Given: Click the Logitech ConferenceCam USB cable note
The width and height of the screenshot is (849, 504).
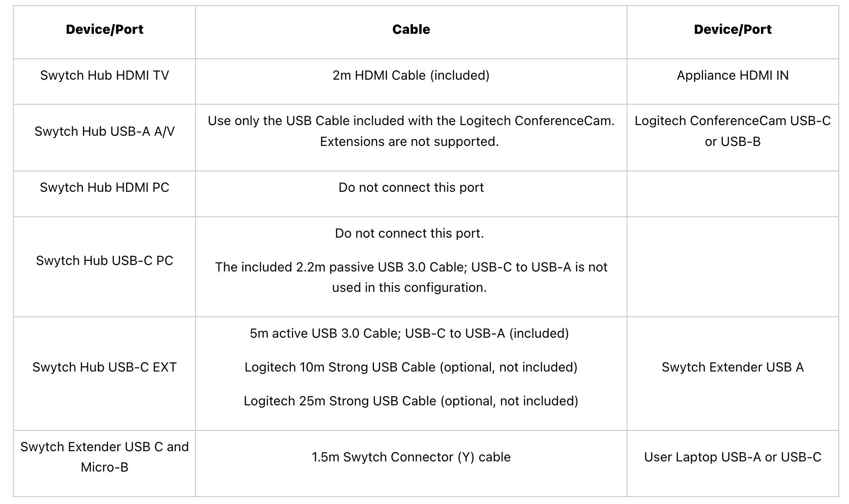Looking at the screenshot, I should [411, 131].
